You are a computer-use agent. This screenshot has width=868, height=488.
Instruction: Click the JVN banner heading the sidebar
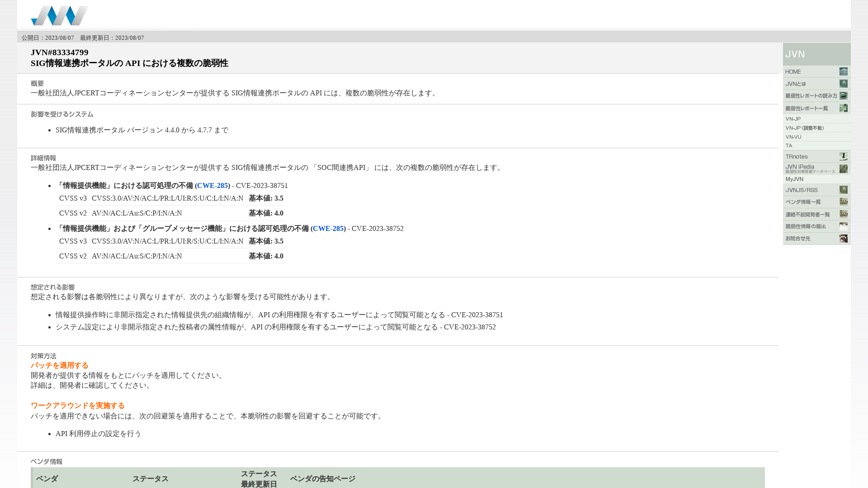coord(816,54)
